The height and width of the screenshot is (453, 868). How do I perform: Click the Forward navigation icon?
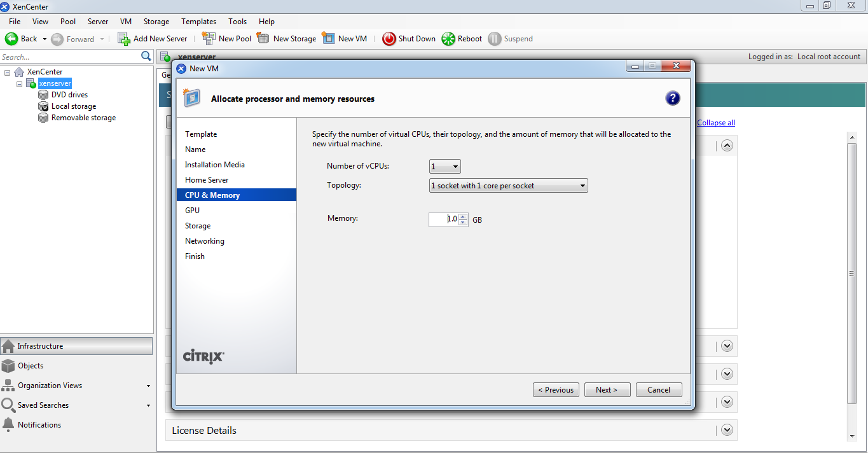(57, 39)
